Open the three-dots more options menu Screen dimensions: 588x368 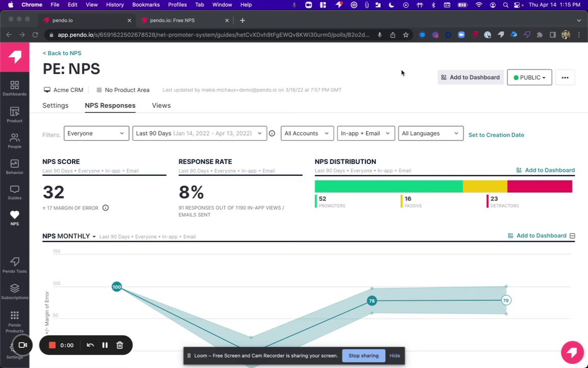click(x=565, y=77)
